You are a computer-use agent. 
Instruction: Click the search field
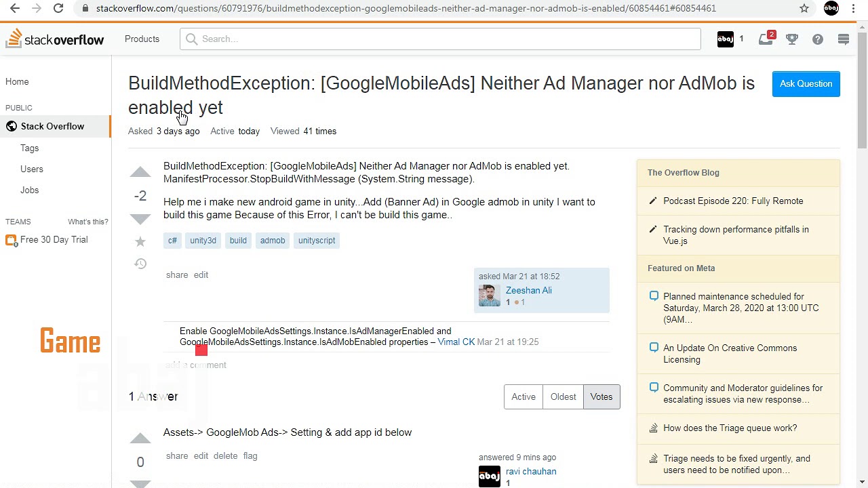(440, 39)
